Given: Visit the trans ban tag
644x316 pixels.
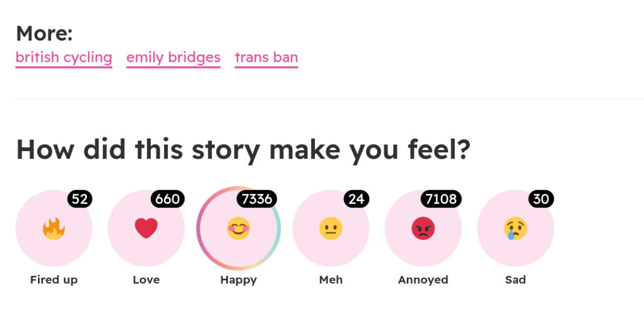Looking at the screenshot, I should point(266,57).
